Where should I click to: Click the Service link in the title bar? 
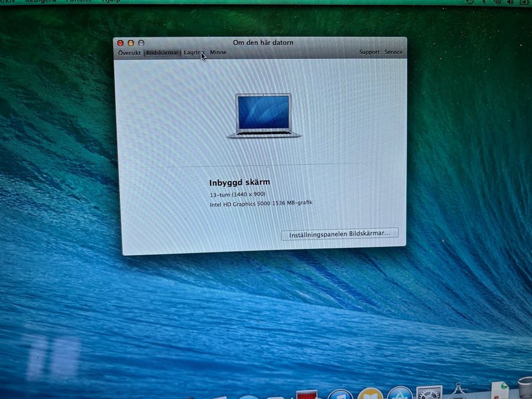click(394, 52)
